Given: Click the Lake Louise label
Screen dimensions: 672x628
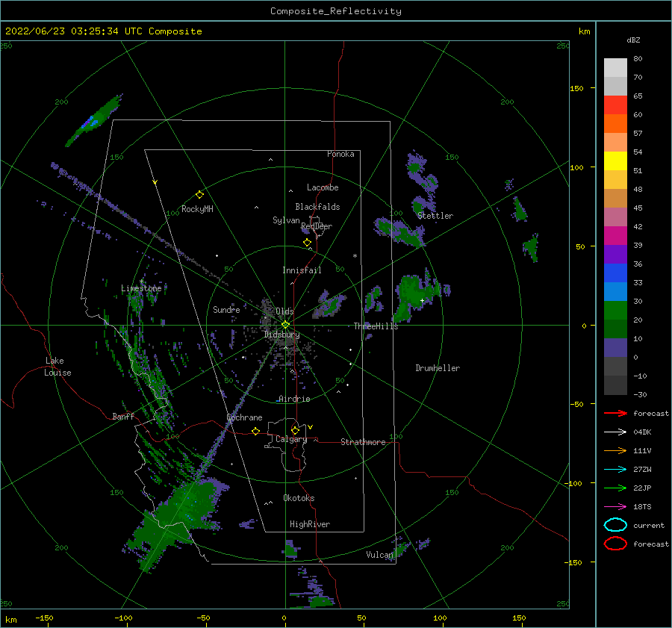Looking at the screenshot, I should [57, 367].
